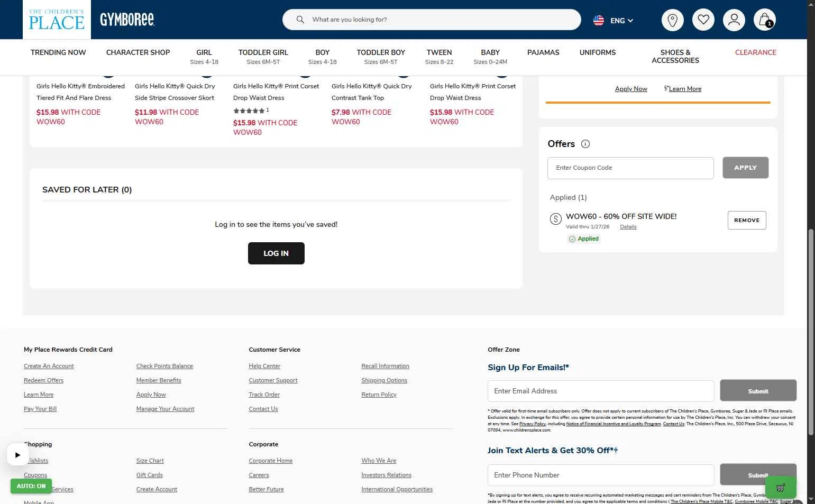Click the credit card Learn More link above Offers

685,89
